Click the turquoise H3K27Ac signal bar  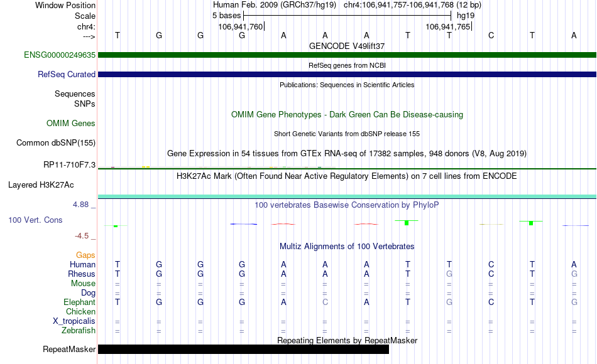point(348,196)
